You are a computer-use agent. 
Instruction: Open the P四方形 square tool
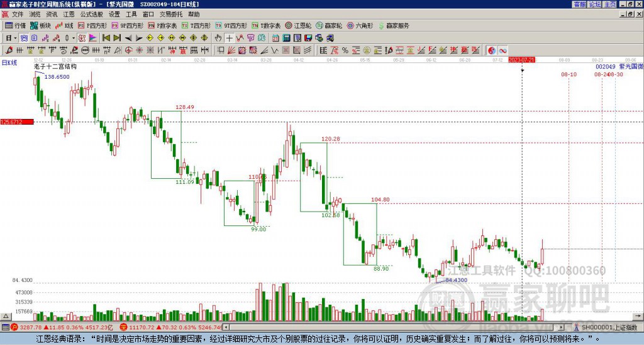(x=92, y=25)
